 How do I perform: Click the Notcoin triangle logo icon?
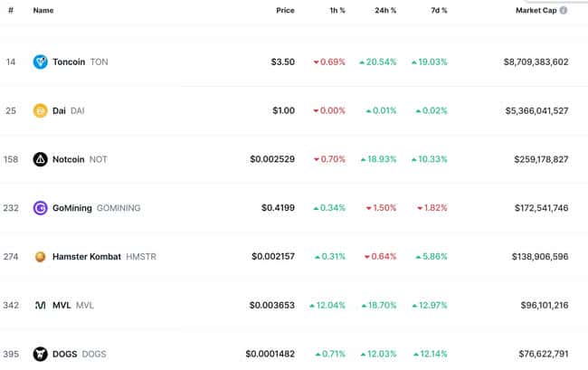click(41, 159)
